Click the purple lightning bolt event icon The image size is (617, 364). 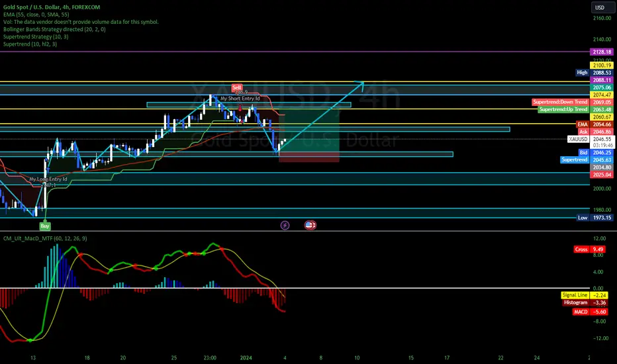[285, 225]
